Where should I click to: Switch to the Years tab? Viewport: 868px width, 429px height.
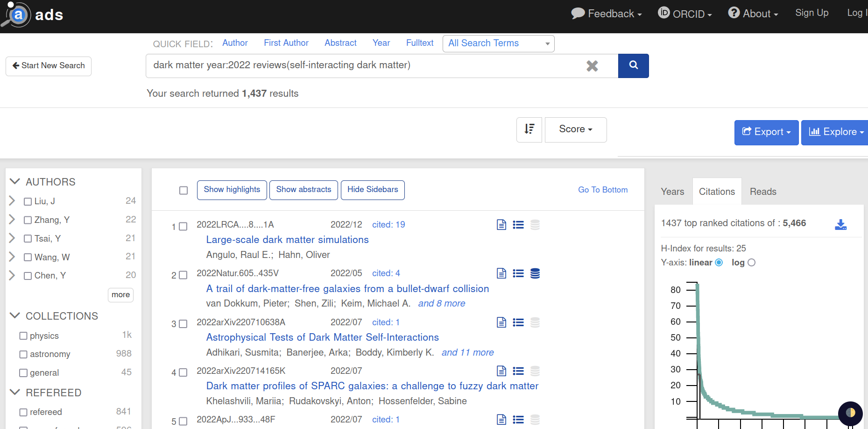pyautogui.click(x=672, y=192)
